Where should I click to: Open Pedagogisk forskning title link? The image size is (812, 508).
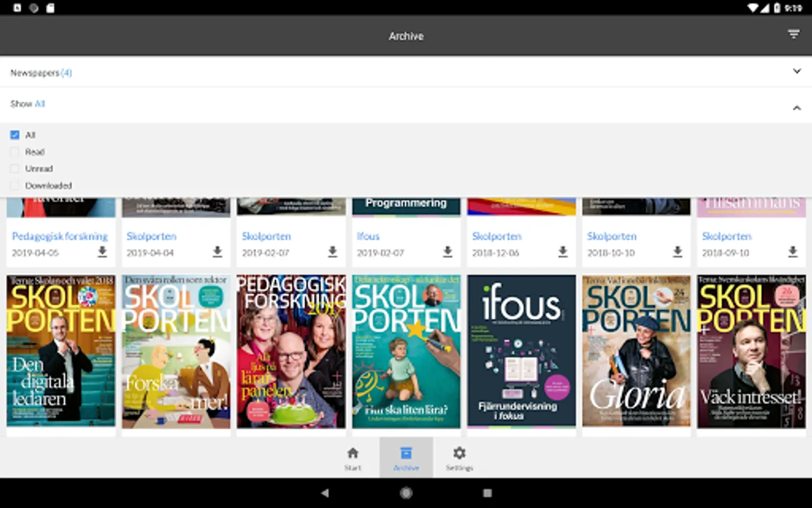coord(60,236)
